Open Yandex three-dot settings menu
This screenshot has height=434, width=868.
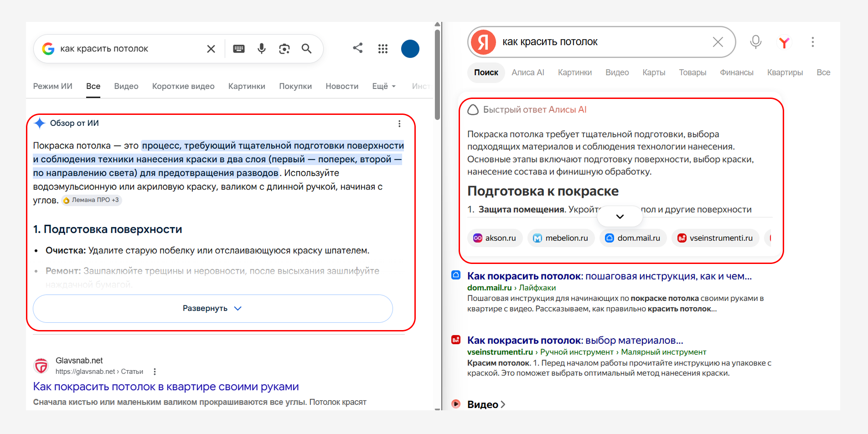tap(813, 42)
